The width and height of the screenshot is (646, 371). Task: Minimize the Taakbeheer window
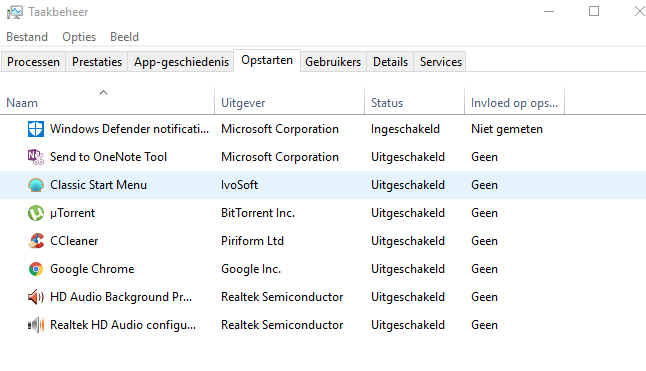(x=549, y=12)
